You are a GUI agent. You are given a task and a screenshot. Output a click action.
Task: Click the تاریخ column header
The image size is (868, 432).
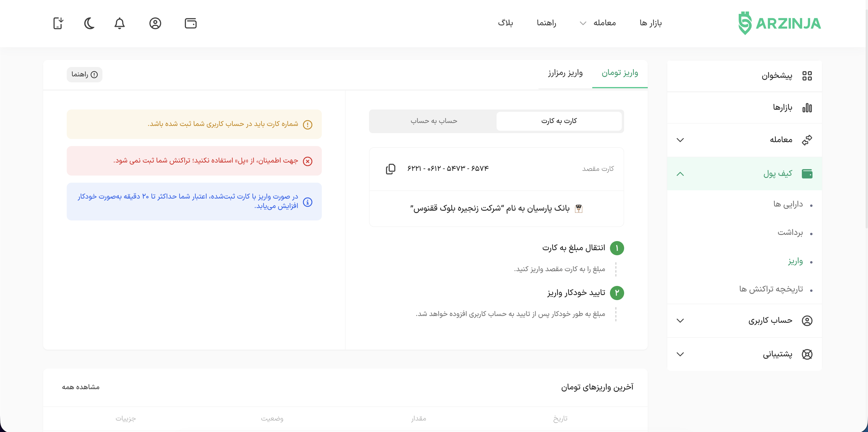coord(560,418)
